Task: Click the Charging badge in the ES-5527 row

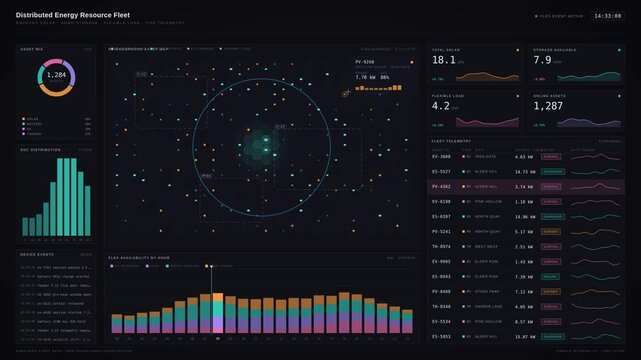Action: coord(553,172)
